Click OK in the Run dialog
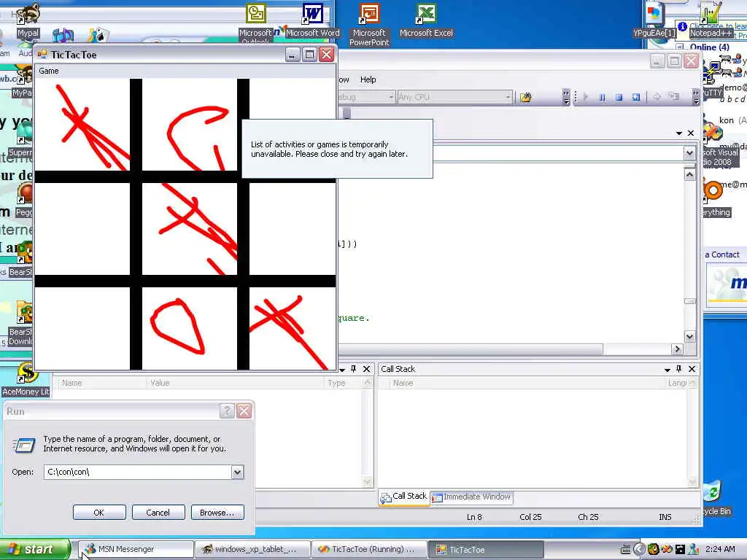 pos(99,513)
